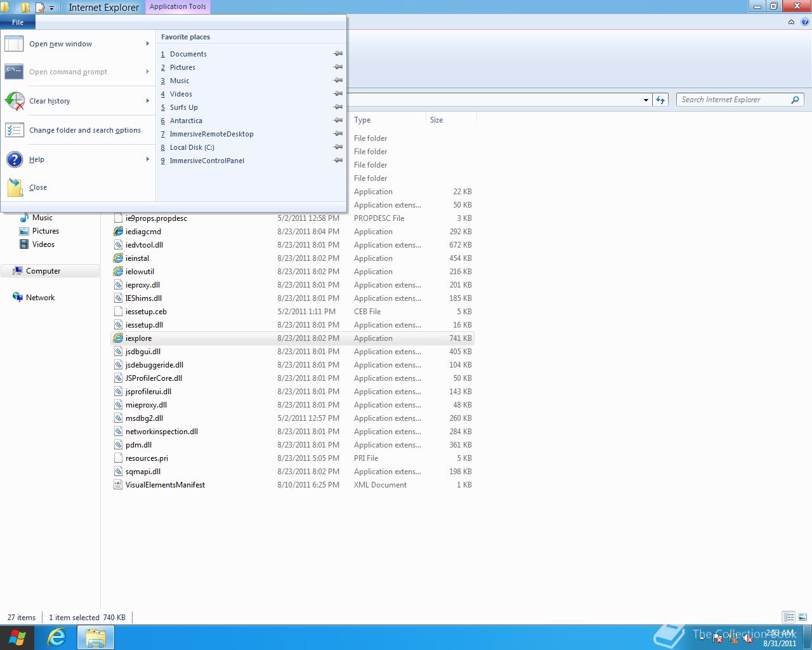
Task: Open the File tab
Action: coord(18,22)
